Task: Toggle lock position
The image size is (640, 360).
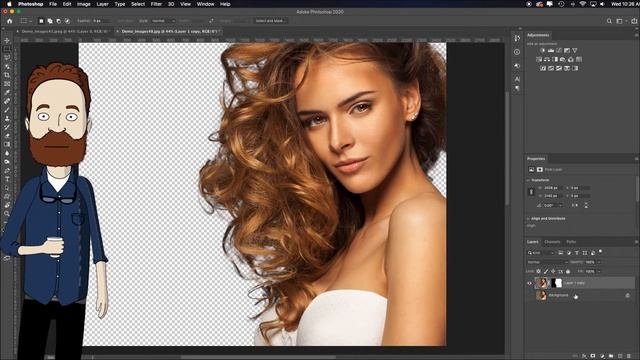Action: click(x=553, y=271)
